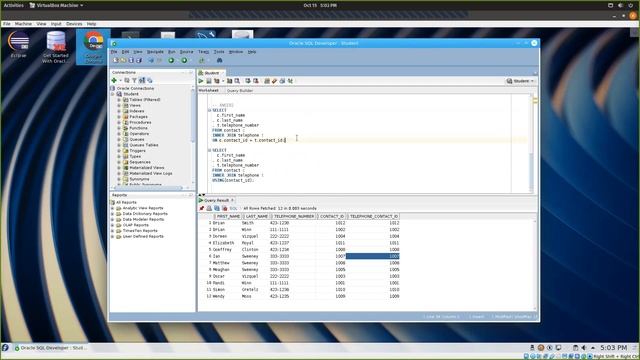
Task: Select the Query Result tab
Action: coord(216,200)
